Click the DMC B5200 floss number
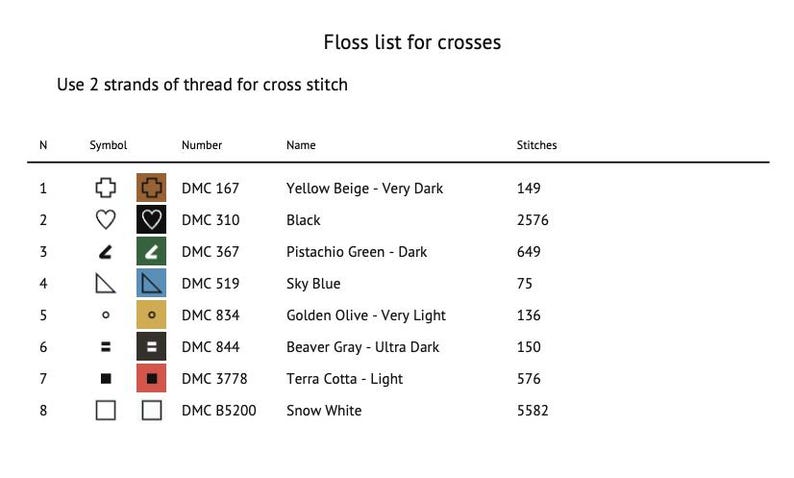 click(x=219, y=410)
